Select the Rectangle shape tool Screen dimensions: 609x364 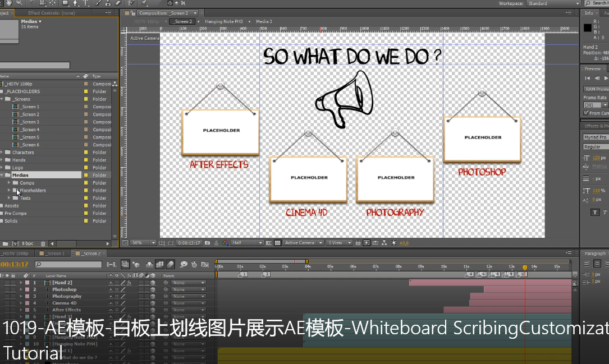pos(65,3)
